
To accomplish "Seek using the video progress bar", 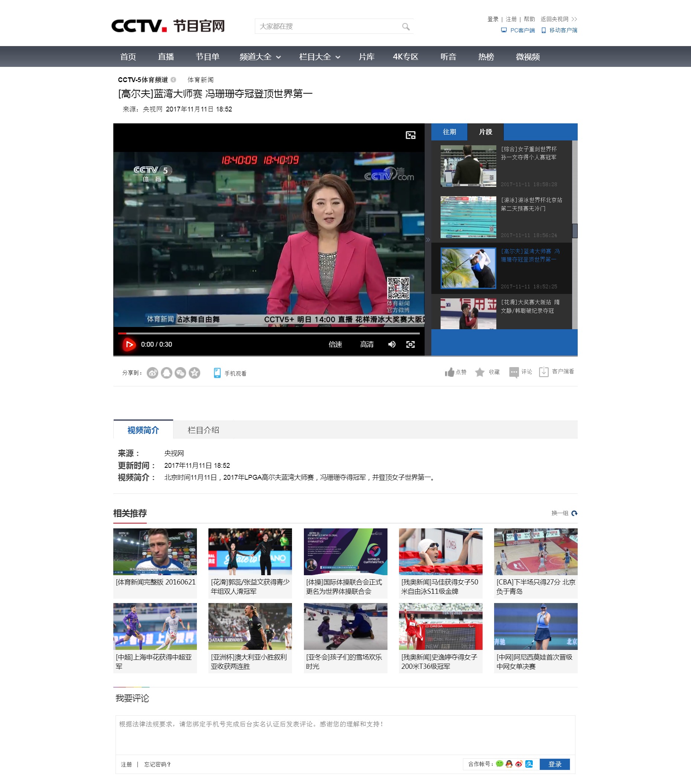I will pos(269,333).
